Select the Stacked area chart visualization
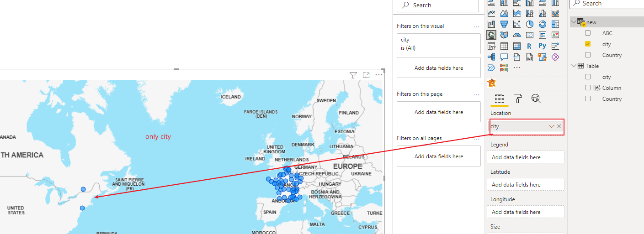 pyautogui.click(x=517, y=13)
